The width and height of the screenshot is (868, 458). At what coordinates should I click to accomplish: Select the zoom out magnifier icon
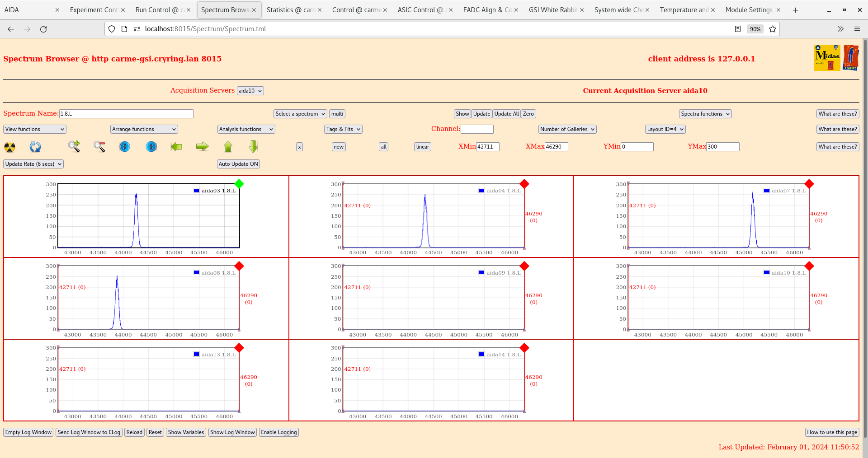click(99, 147)
